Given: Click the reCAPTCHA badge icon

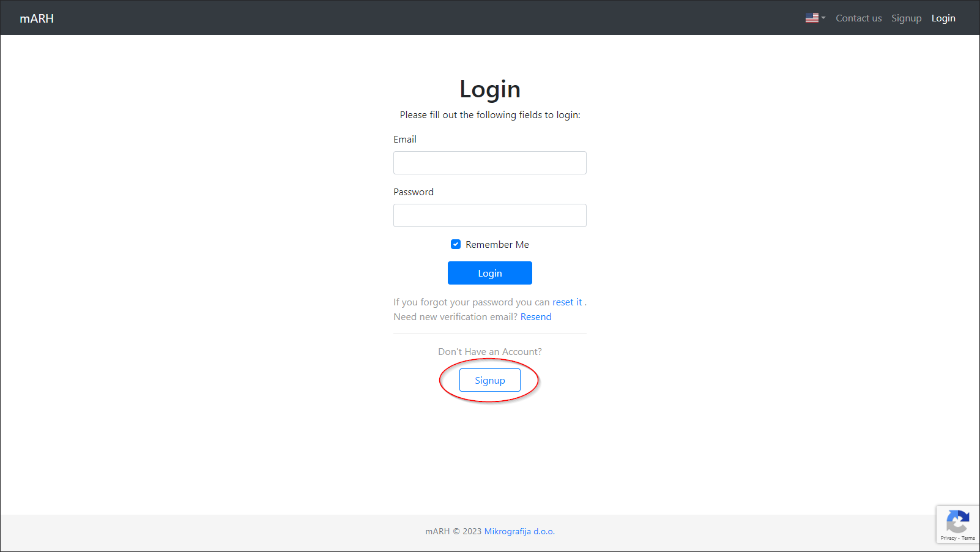Looking at the screenshot, I should 957,522.
